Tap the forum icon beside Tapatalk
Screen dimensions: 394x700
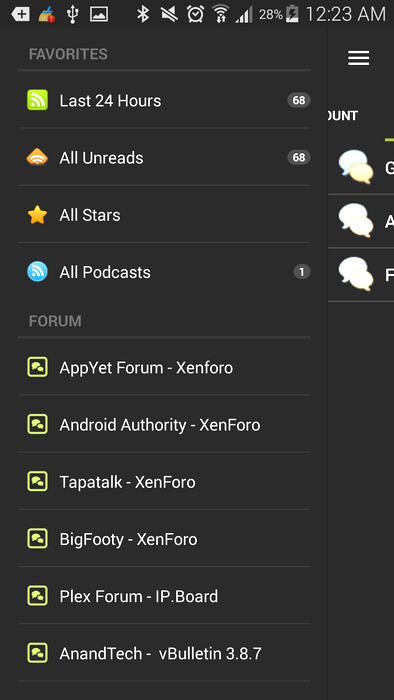click(x=37, y=482)
